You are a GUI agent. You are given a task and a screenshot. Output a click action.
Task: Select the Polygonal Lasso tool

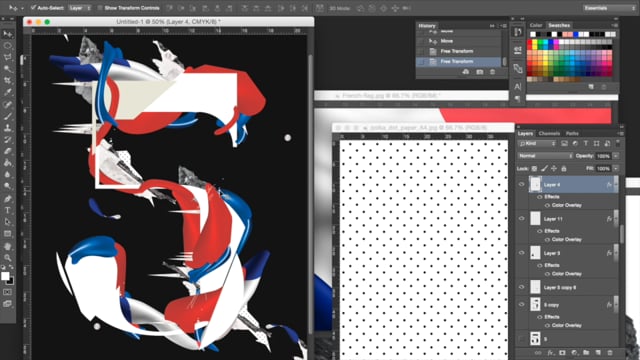(7, 58)
